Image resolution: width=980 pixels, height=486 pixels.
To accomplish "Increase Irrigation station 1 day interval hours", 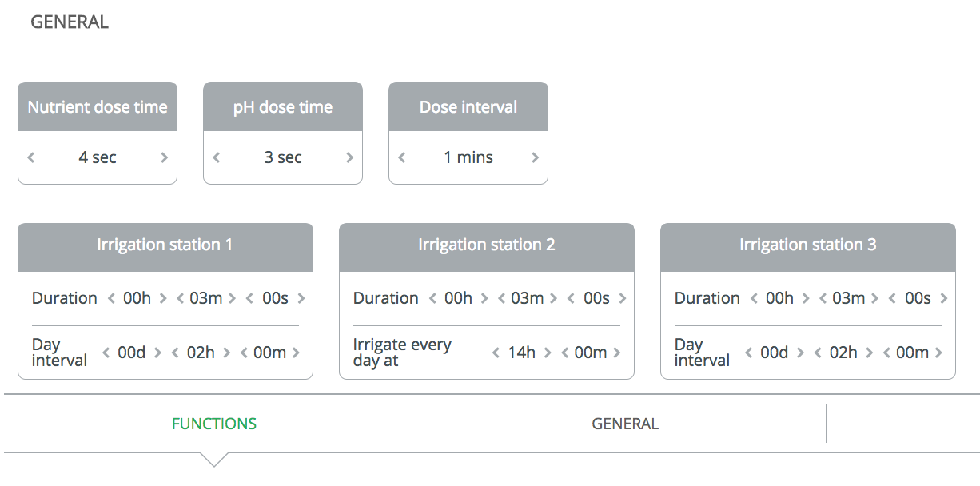I will point(227,353).
